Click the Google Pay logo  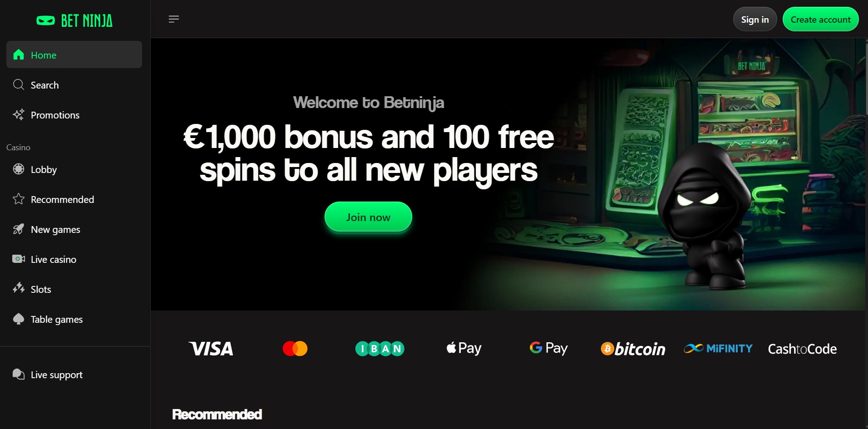pos(548,348)
